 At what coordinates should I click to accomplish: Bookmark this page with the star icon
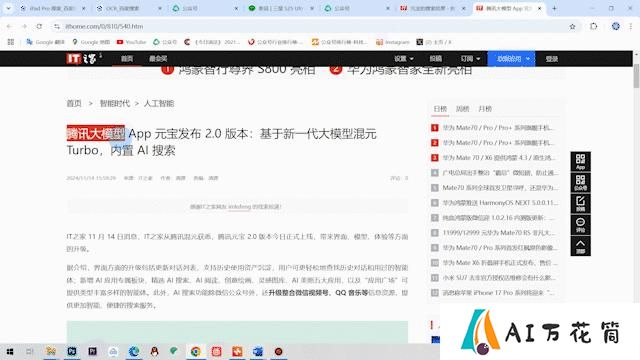pyautogui.click(x=572, y=27)
